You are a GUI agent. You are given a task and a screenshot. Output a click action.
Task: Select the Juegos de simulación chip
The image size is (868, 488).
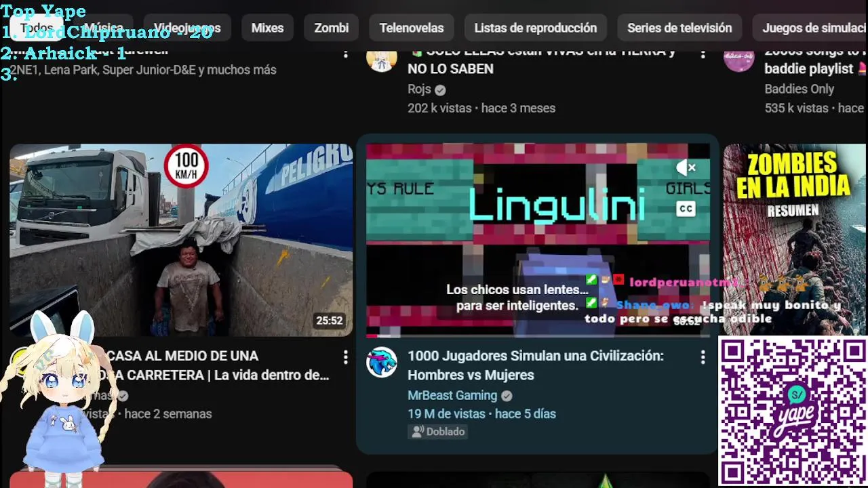click(x=810, y=28)
